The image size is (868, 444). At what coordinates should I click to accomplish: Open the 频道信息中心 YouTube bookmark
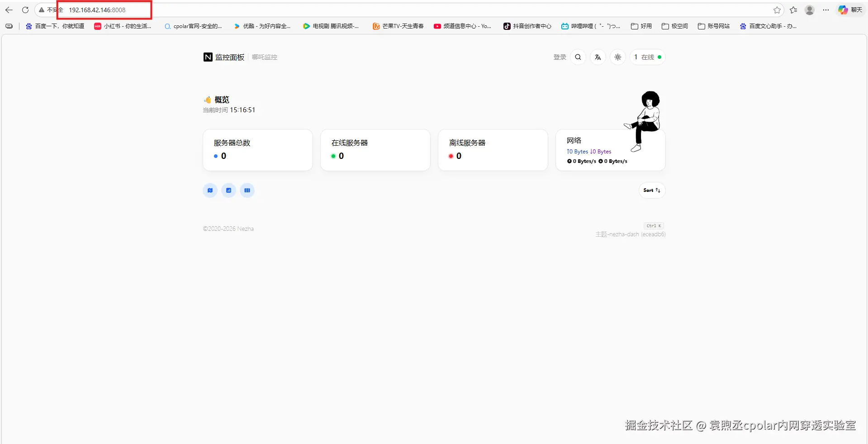point(463,26)
